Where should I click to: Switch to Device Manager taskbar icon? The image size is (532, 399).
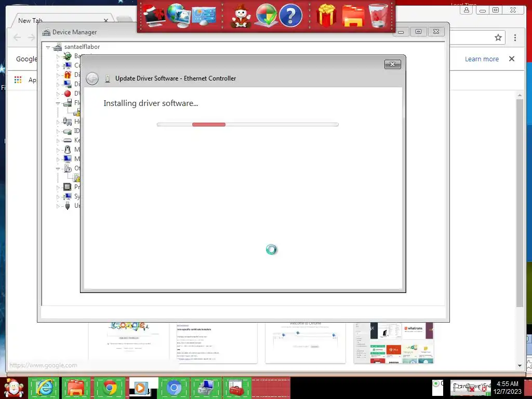tap(206, 388)
